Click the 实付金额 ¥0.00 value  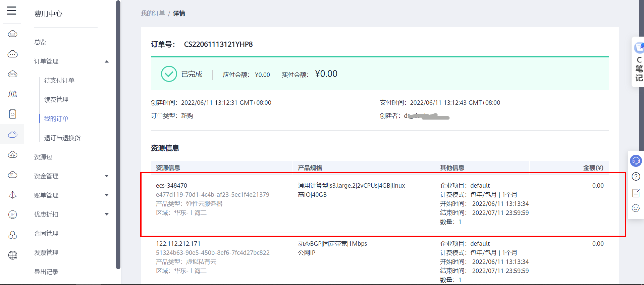click(326, 74)
